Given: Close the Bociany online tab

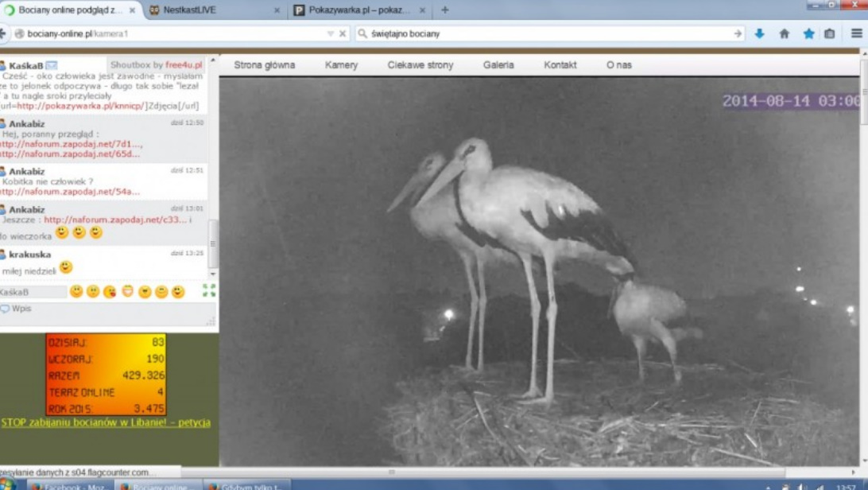Looking at the screenshot, I should coord(132,10).
